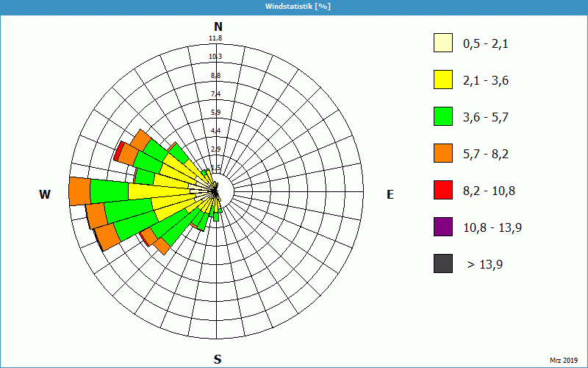Choose the dark gray > 13,9 legend swatch

click(442, 263)
